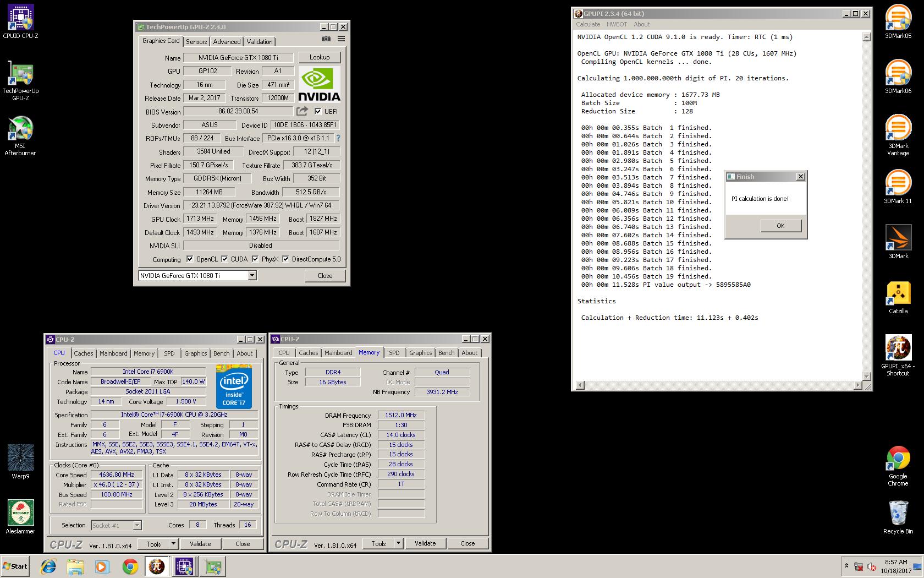Open MSI Afterburner desktop icon

click(20, 135)
